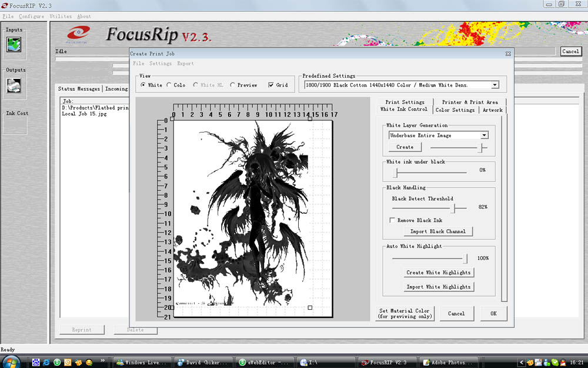Switch to eWebEditor taskbar window

265,362
